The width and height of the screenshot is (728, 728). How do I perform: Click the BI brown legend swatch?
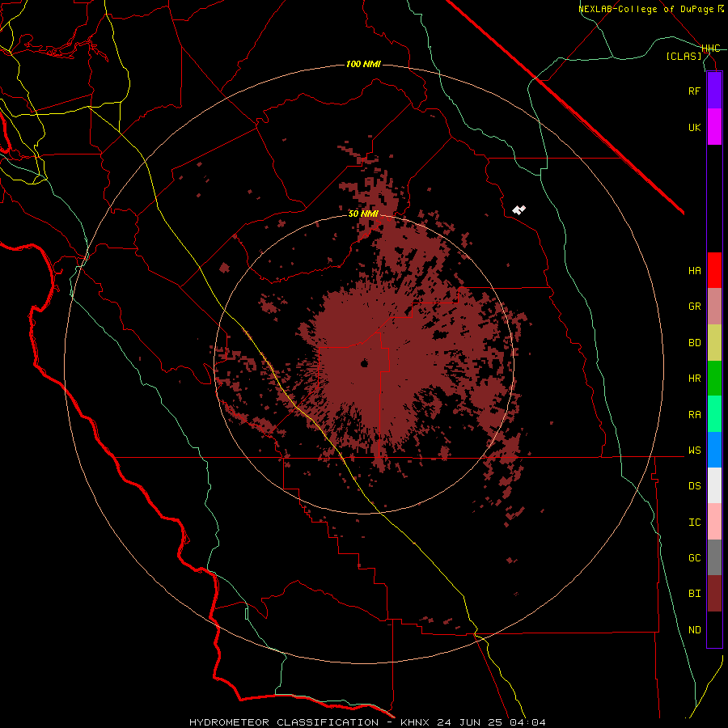coord(714,594)
